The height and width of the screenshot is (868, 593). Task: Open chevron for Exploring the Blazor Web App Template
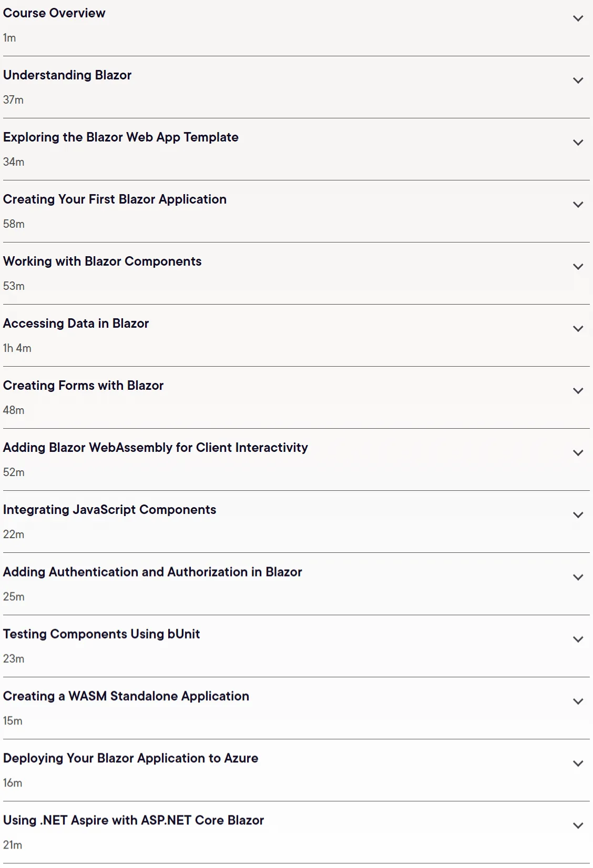[578, 143]
